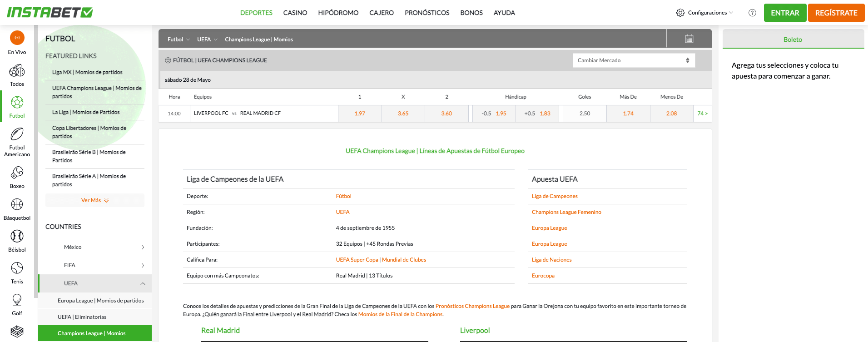Click the ENTRAR button
Screen dimensions: 868x342
point(785,13)
